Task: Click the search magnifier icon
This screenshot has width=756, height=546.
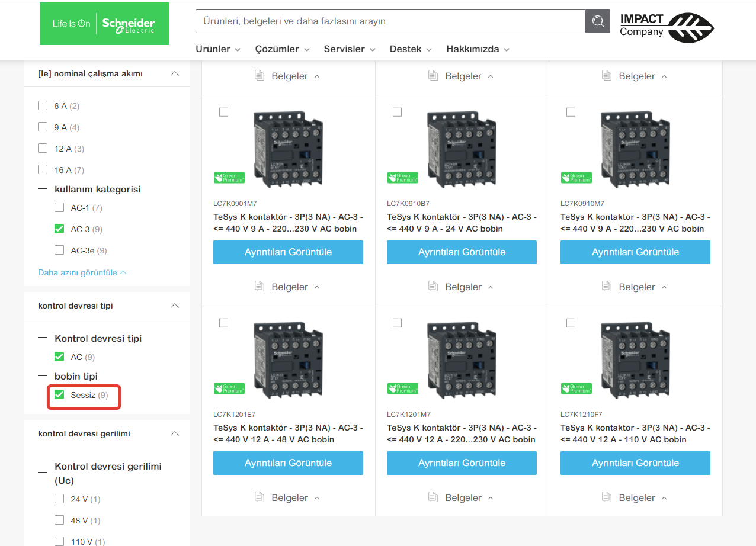Action: 598,21
